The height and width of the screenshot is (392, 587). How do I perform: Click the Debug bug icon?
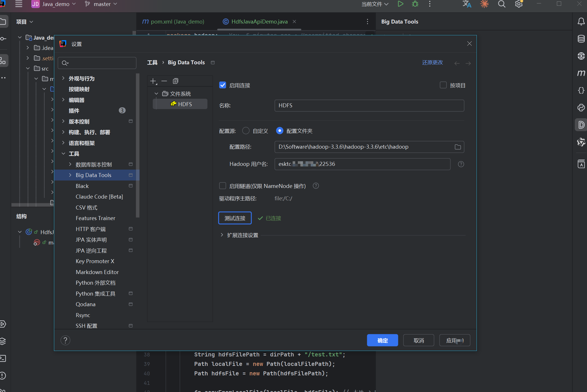coord(415,4)
